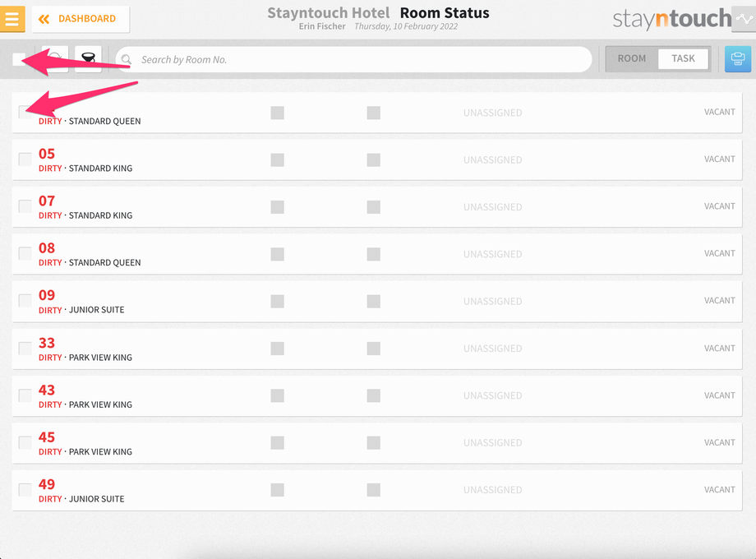Select the checkbox for room 07

[x=25, y=206]
